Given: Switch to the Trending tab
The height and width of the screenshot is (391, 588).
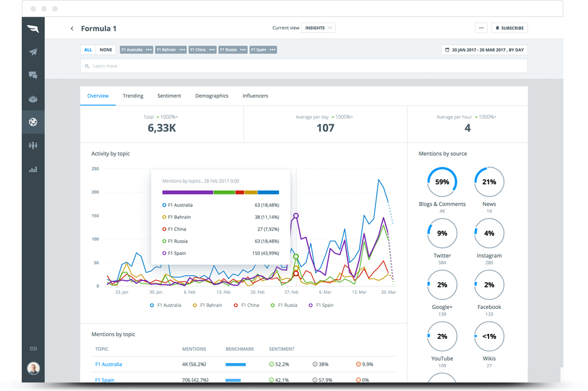Looking at the screenshot, I should pyautogui.click(x=133, y=96).
